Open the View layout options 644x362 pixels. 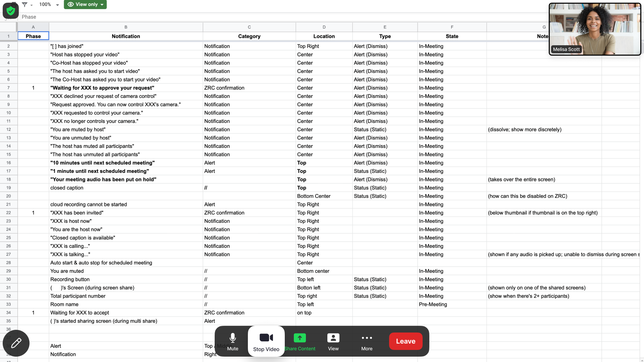point(333,342)
